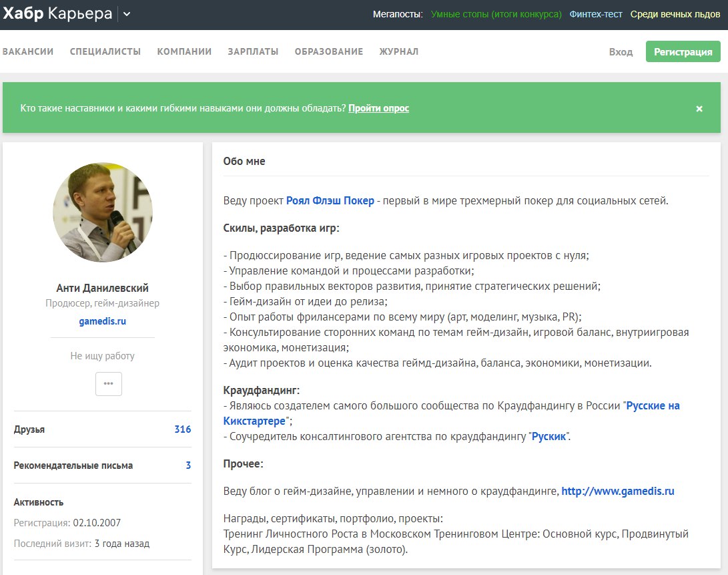Screen dimensions: 728x575
Task: Click the Хабр Карьера logo
Action: click(57, 13)
